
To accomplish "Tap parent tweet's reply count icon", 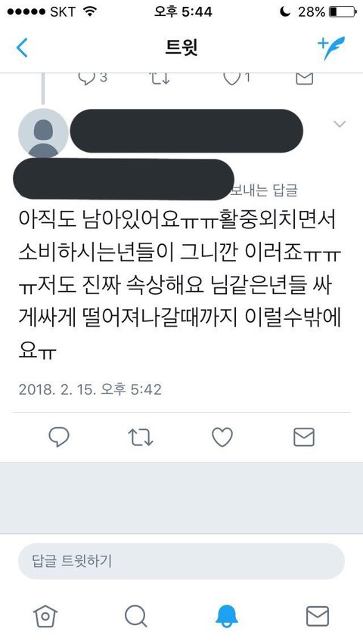I will coord(87,79).
